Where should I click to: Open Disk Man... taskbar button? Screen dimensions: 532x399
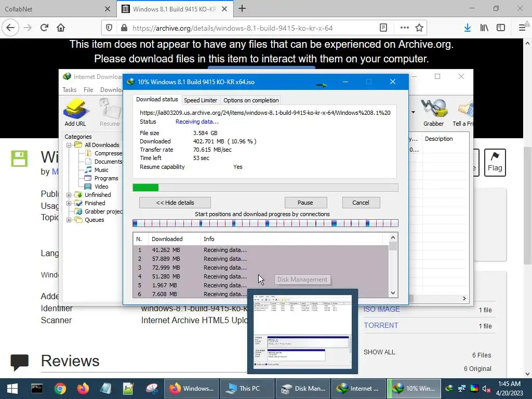pyautogui.click(x=303, y=389)
